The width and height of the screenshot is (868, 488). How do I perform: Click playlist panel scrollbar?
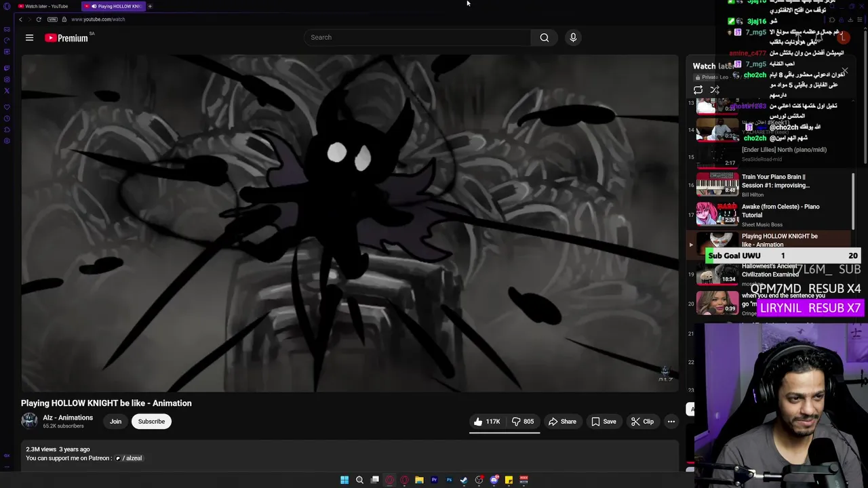(853, 201)
